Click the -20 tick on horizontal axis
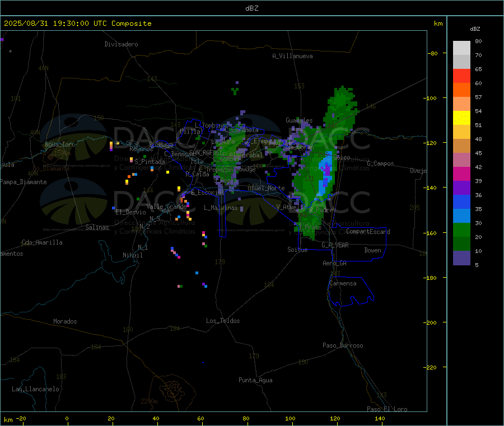 (x=21, y=418)
